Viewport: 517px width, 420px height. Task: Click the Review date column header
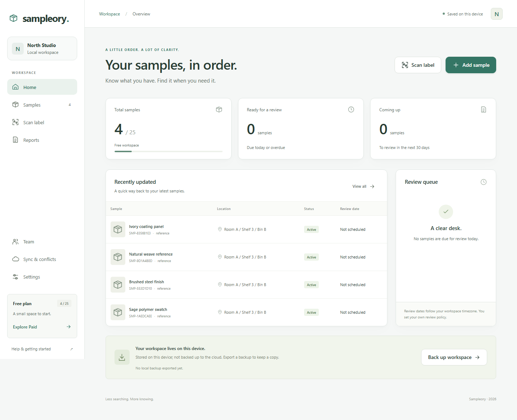pos(350,209)
